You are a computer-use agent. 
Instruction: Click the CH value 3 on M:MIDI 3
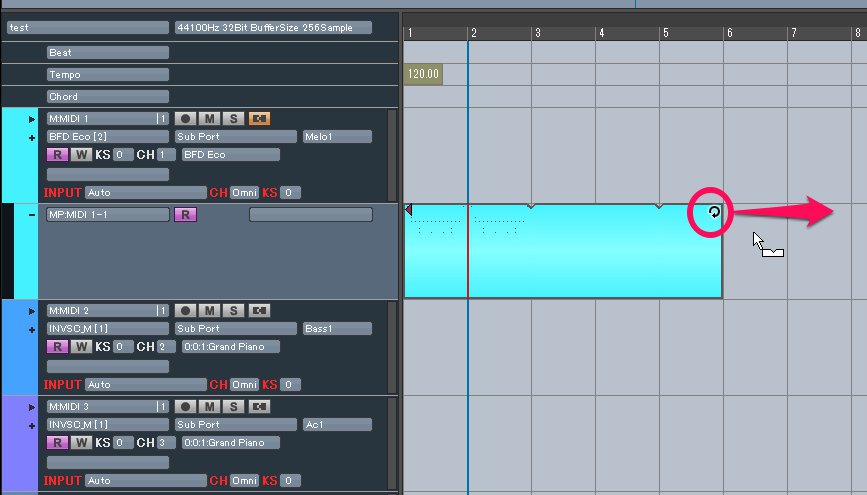(166, 443)
